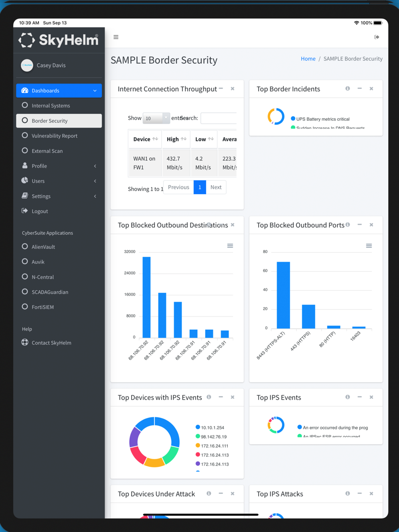Click the Next pagination button
The width and height of the screenshot is (399, 532).
coord(216,187)
